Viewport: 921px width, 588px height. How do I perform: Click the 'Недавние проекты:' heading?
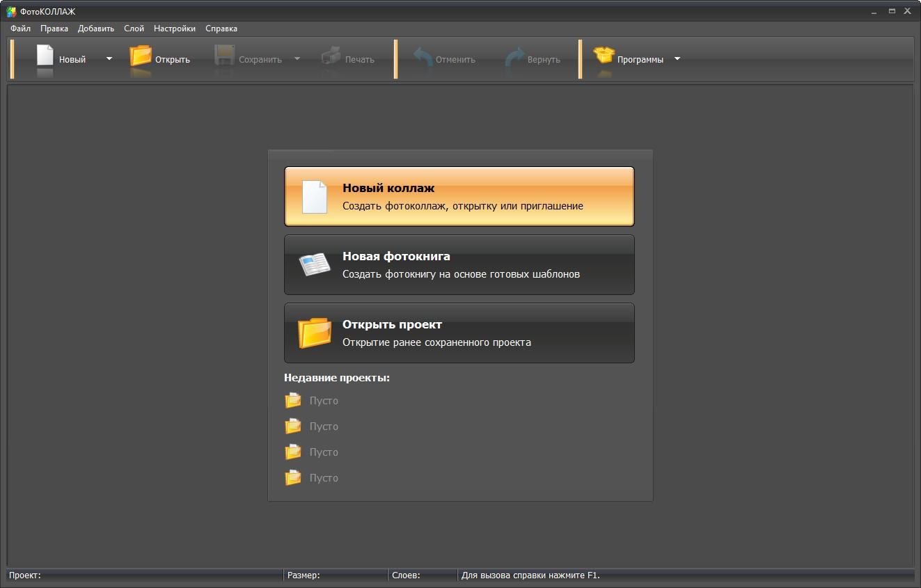[x=337, y=378]
